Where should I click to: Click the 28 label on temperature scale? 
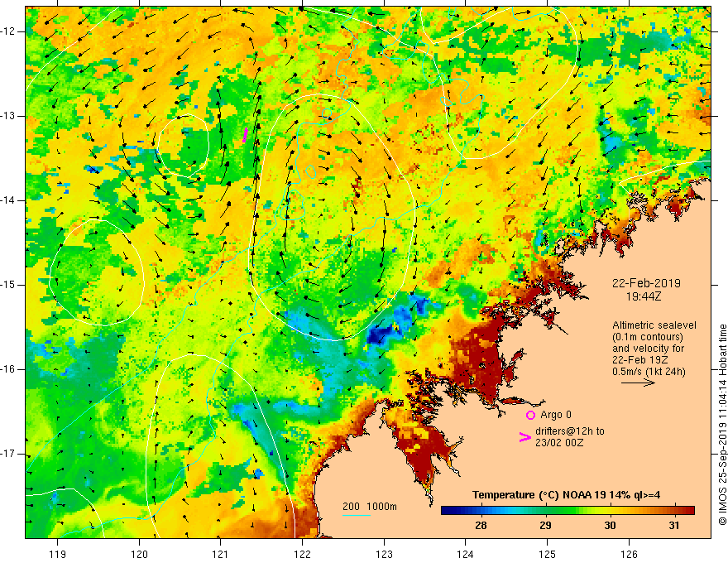(481, 526)
